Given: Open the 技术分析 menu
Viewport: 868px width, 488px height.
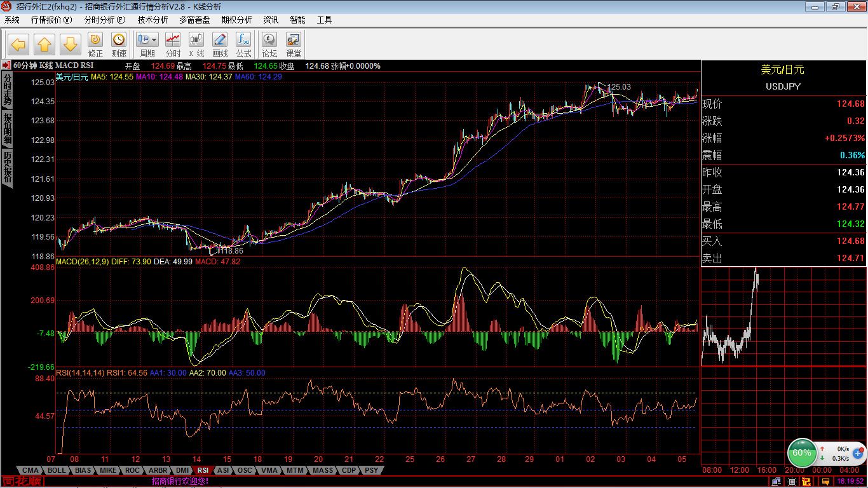Looking at the screenshot, I should [153, 20].
